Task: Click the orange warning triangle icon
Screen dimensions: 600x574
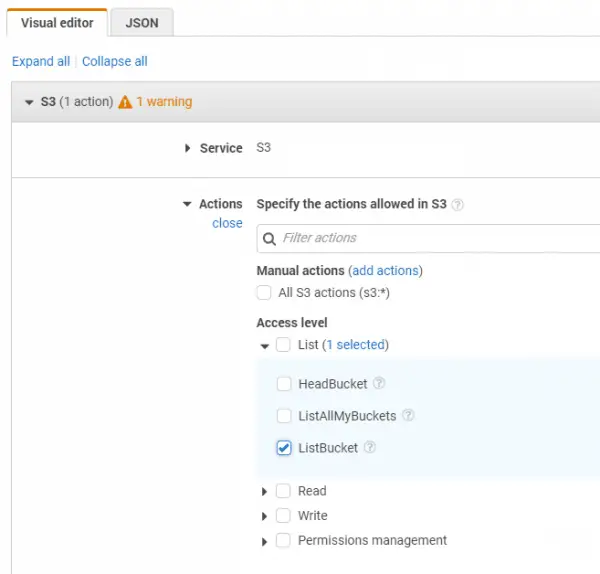Action: (125, 102)
